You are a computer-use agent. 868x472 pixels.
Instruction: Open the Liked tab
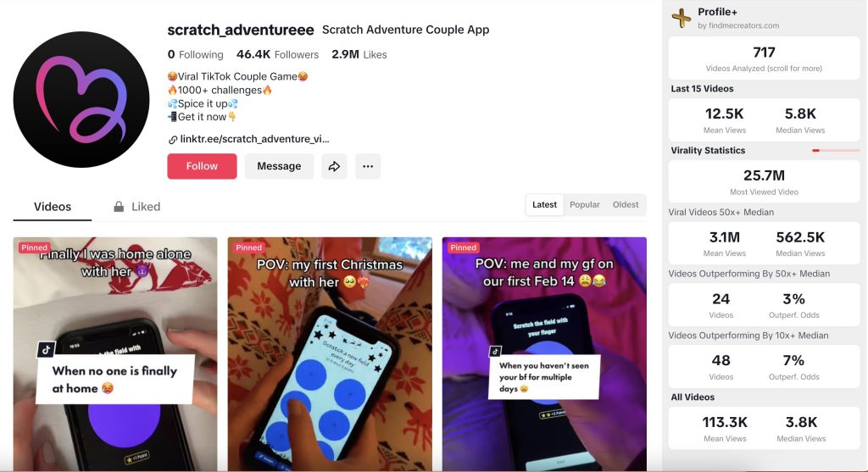136,207
